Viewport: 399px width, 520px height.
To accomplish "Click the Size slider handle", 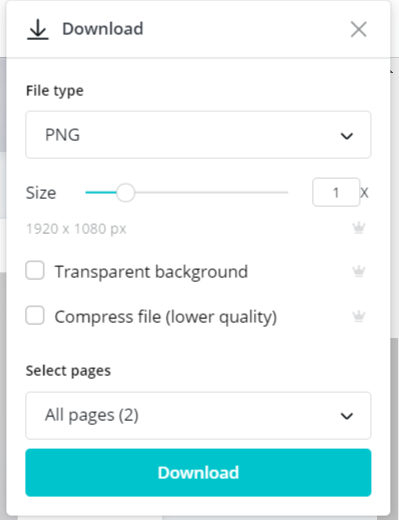I will click(126, 193).
